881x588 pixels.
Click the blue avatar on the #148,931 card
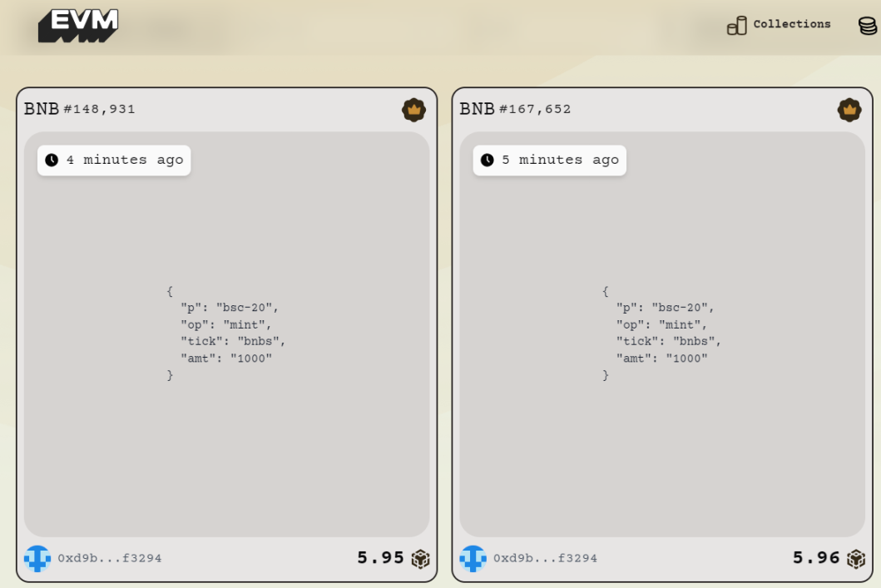tap(37, 558)
